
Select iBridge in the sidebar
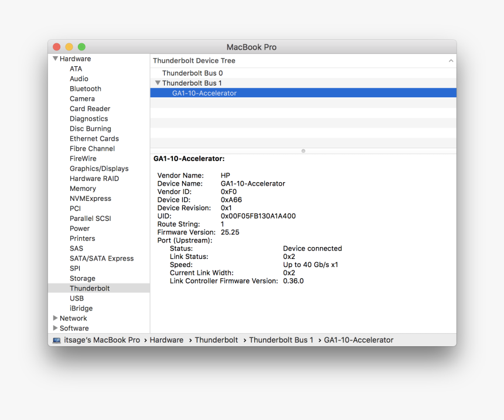81,308
